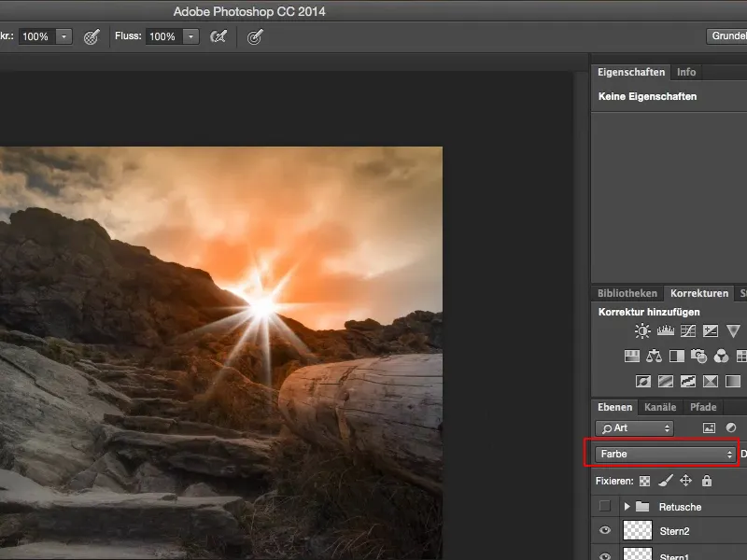
Task: Hide the Stern2 layer
Action: pyautogui.click(x=605, y=531)
